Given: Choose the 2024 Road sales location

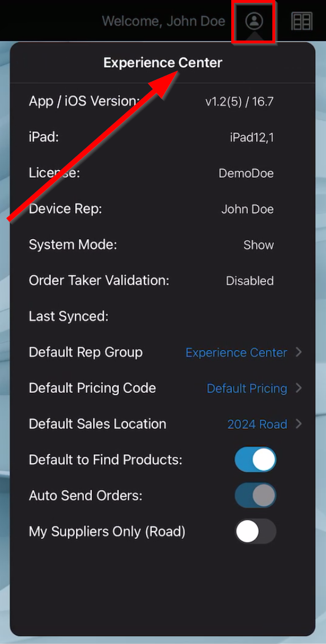Looking at the screenshot, I should (x=257, y=424).
